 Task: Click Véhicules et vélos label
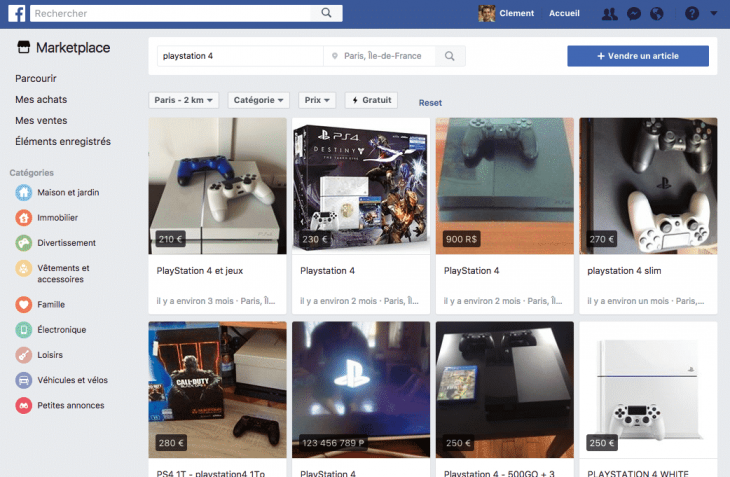point(72,380)
